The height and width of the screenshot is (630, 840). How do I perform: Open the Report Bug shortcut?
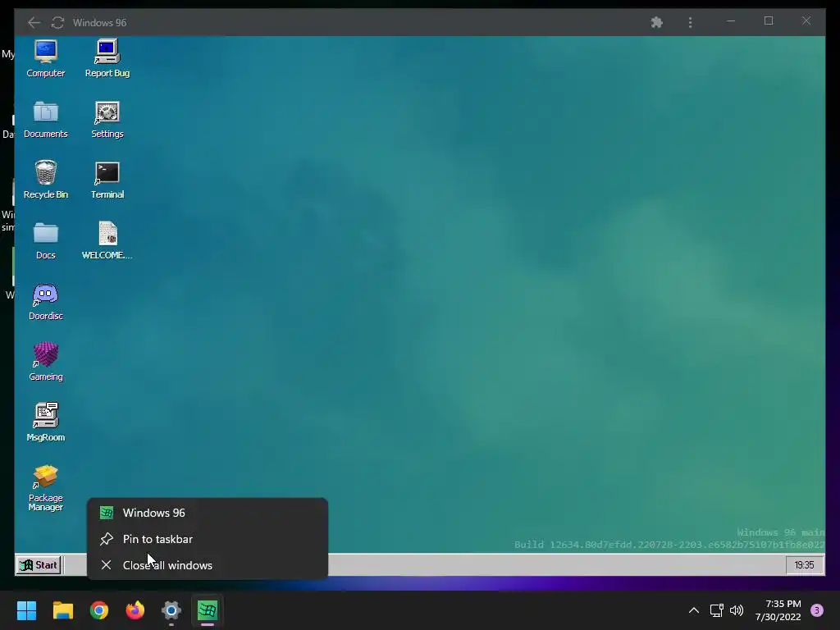(107, 59)
